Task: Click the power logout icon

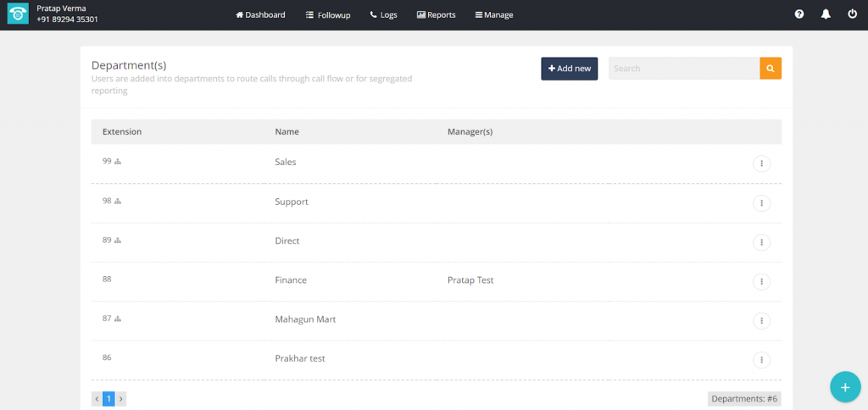Action: (853, 14)
